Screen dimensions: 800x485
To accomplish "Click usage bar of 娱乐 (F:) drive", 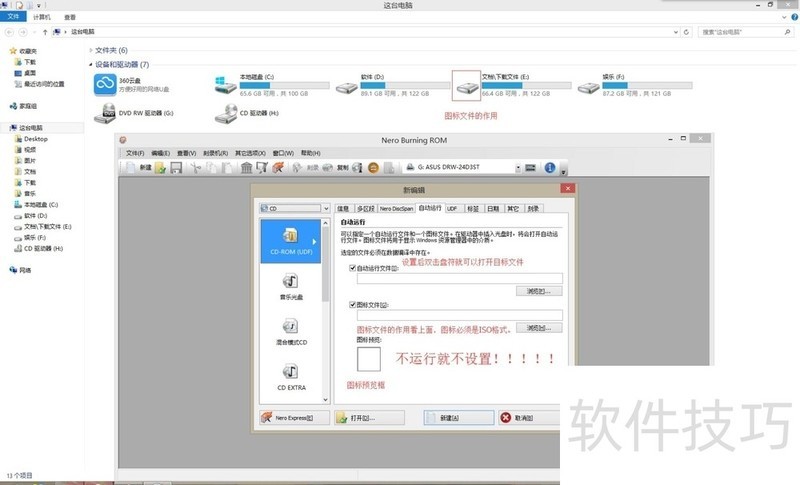I will pos(647,86).
